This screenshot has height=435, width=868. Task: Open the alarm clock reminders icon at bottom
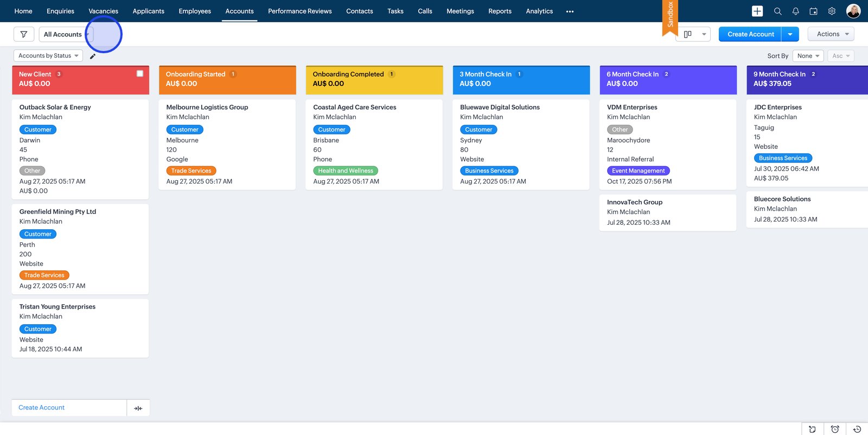point(835,429)
